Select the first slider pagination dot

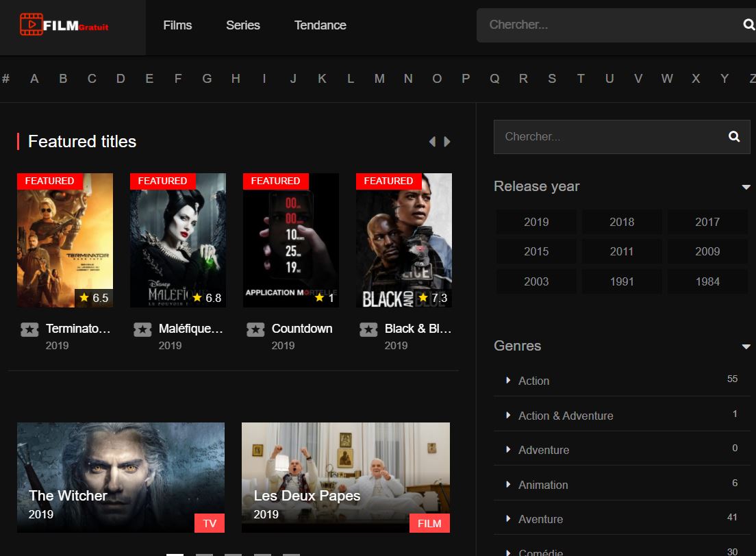click(175, 554)
